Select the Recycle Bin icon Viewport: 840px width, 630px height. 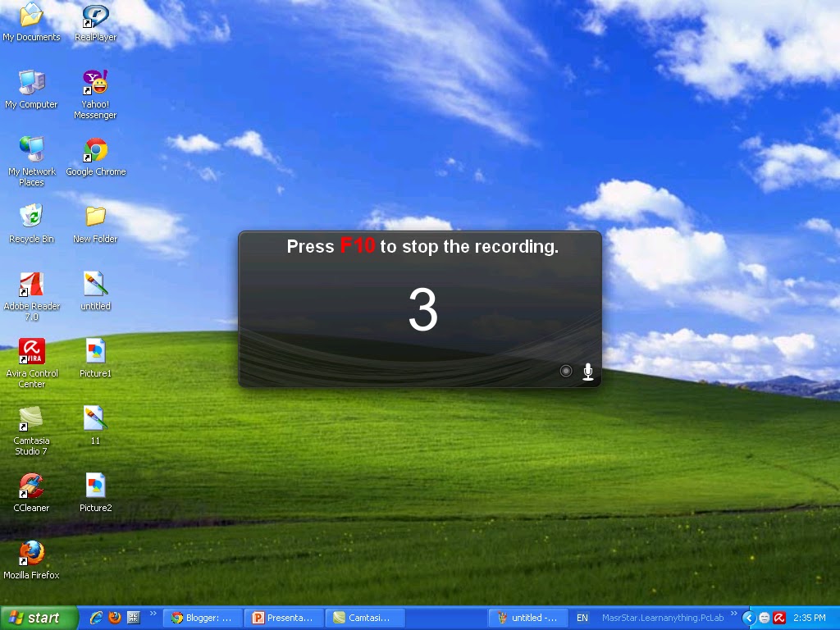31,223
